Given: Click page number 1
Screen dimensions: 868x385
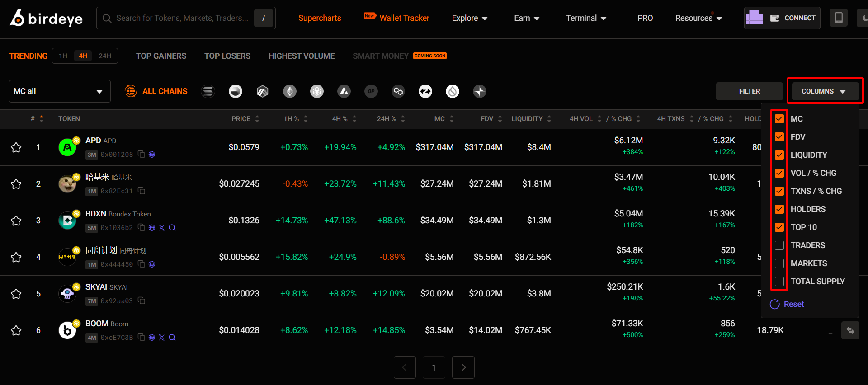Looking at the screenshot, I should tap(434, 367).
